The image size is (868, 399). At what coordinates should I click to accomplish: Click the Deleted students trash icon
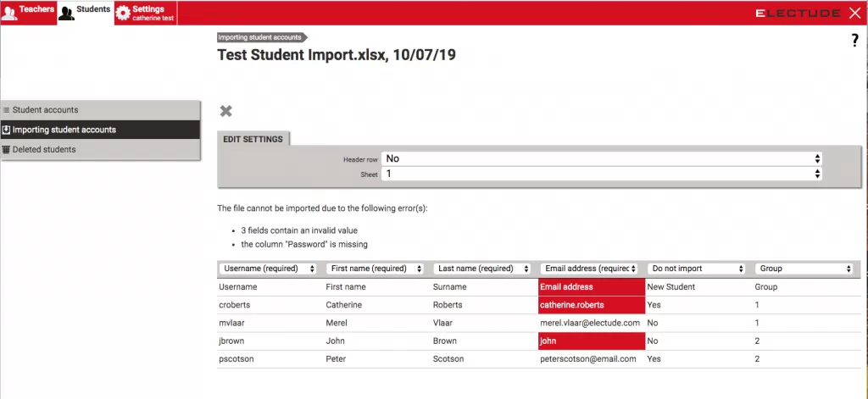pos(6,150)
